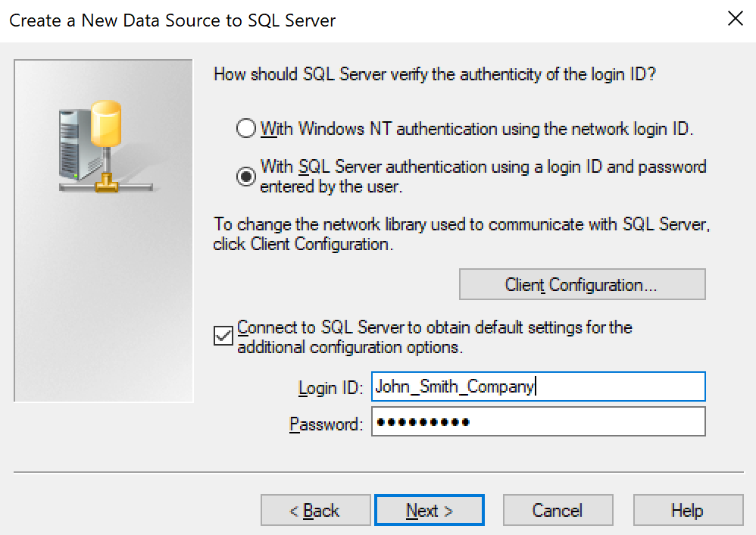Close the Create a New Data Source window
Viewport: 756px width, 535px height.
[736, 19]
